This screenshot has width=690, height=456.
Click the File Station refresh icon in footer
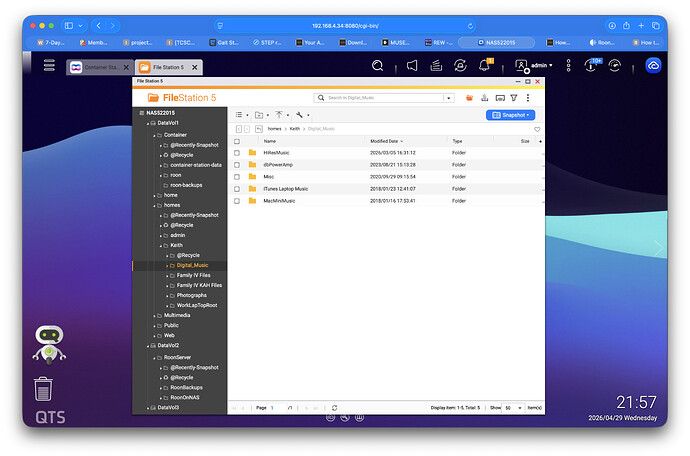pos(334,408)
